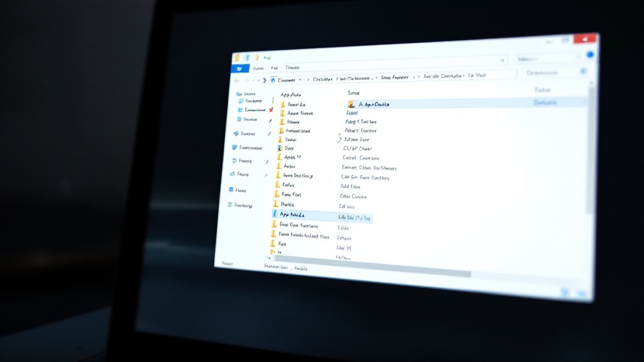The height and width of the screenshot is (362, 644).
Task: Click the sidebar item marked with a red pin
Action: [255, 110]
